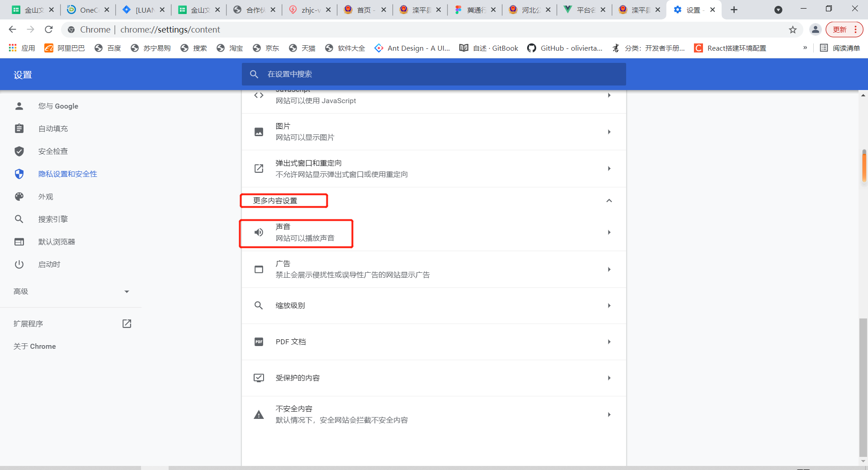The image size is (868, 470).
Task: Show more bookmarks with the overflow chevron
Action: coord(805,47)
